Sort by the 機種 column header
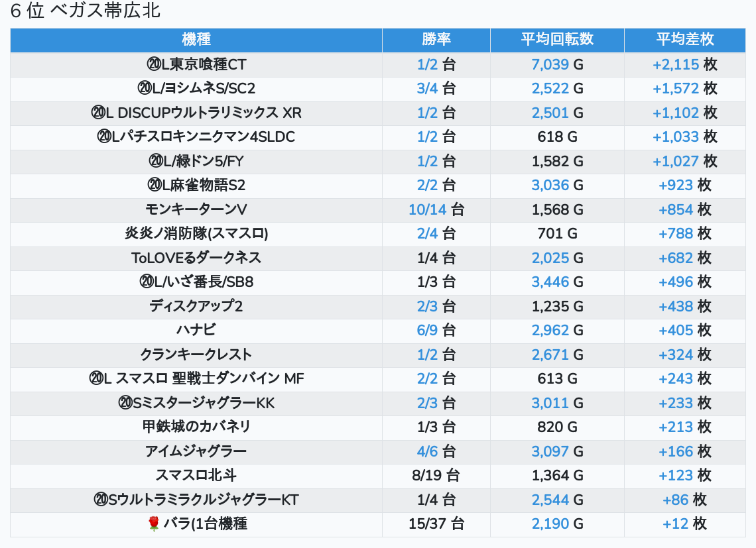This screenshot has height=548, width=756. (x=196, y=39)
